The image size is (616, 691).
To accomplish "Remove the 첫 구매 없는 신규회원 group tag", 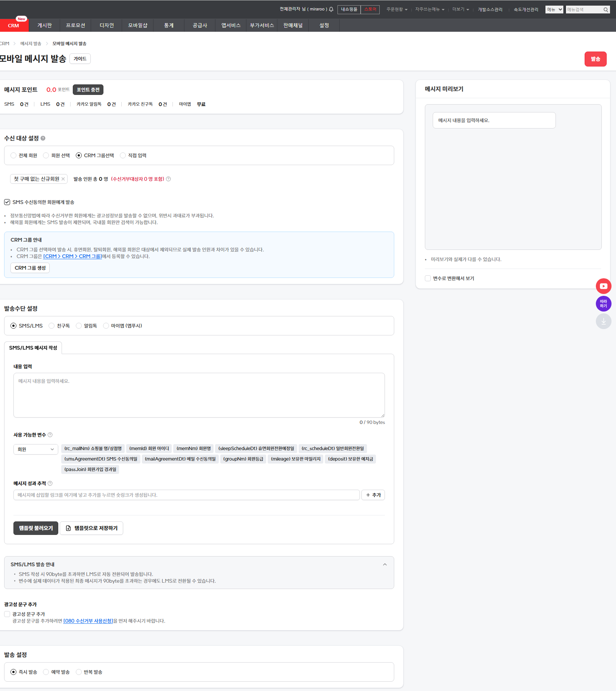I will coord(63,179).
